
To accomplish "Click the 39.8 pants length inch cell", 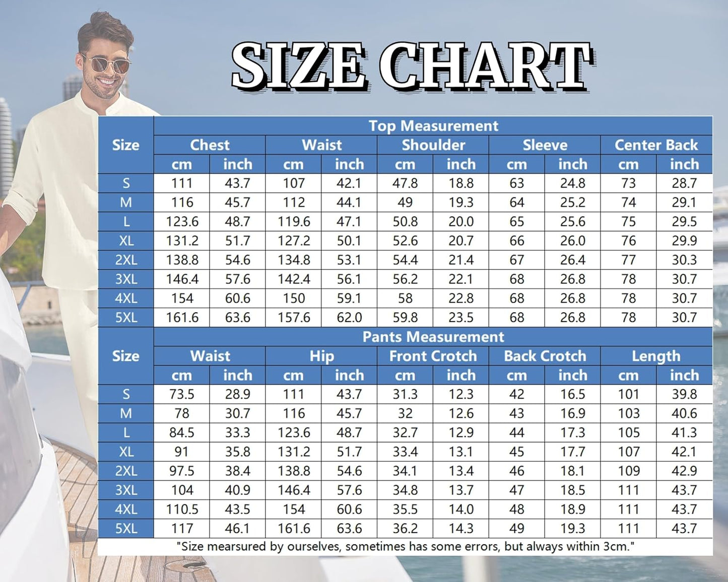I will point(684,394).
